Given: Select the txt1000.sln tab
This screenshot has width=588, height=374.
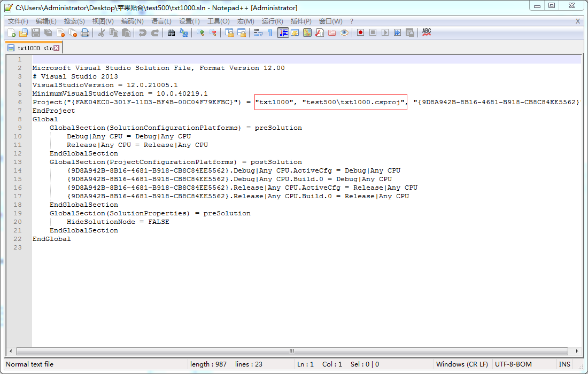Looking at the screenshot, I should (34, 48).
